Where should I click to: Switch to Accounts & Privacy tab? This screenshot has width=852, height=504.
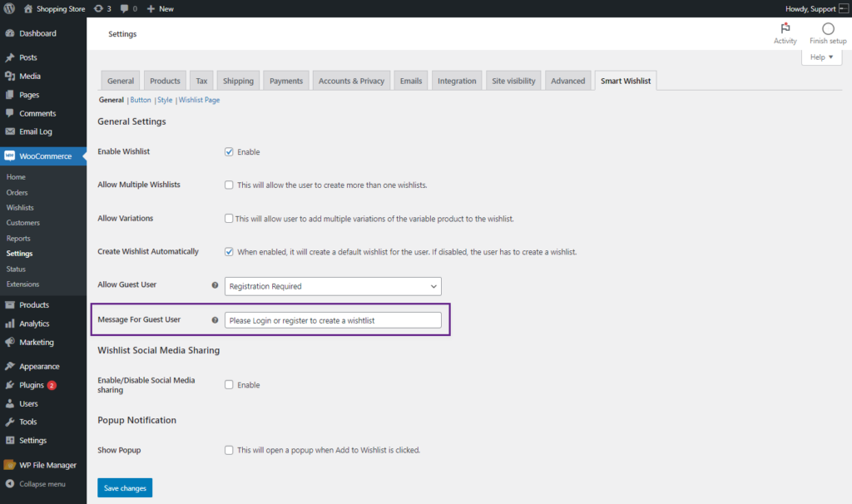tap(352, 81)
